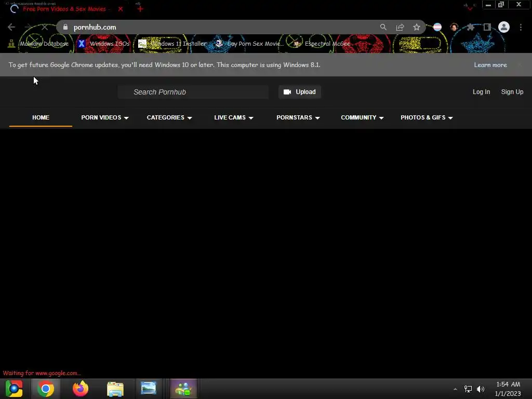Open the avatar extension next to the flag icon
Screen dimensions: 532x399
click(454, 27)
